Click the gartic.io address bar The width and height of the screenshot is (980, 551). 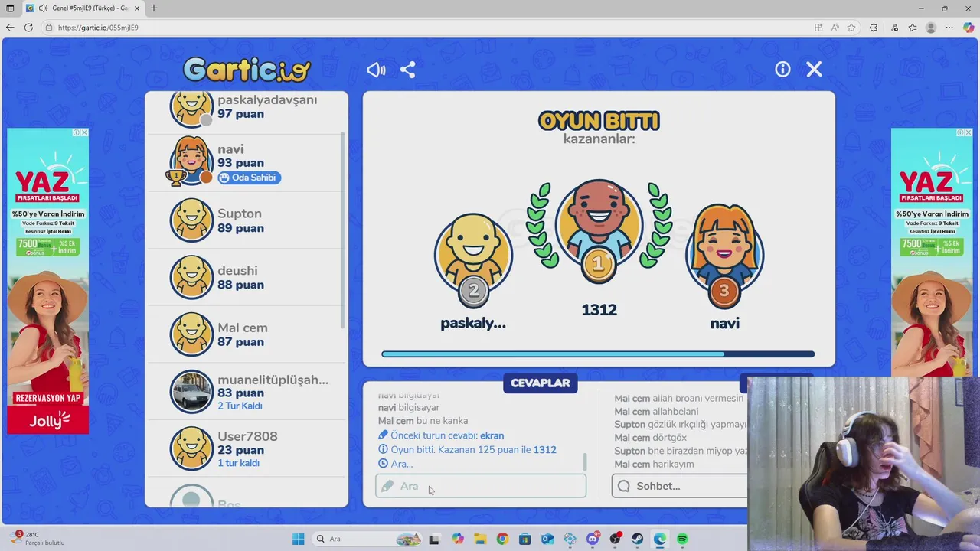(x=429, y=28)
